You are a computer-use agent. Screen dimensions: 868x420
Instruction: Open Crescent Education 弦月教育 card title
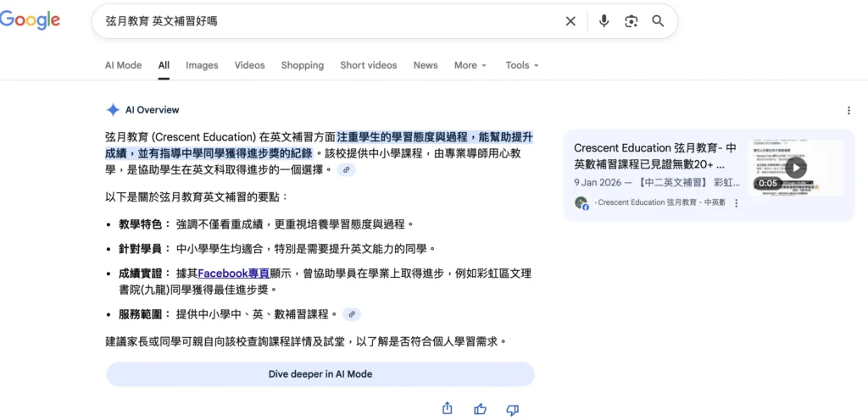coord(655,157)
